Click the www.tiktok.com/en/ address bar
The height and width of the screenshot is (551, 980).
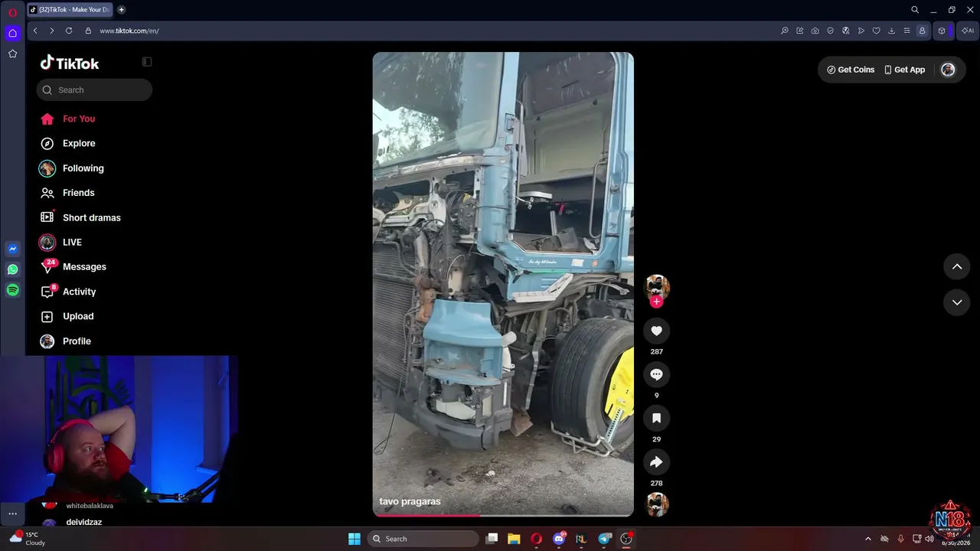129,31
